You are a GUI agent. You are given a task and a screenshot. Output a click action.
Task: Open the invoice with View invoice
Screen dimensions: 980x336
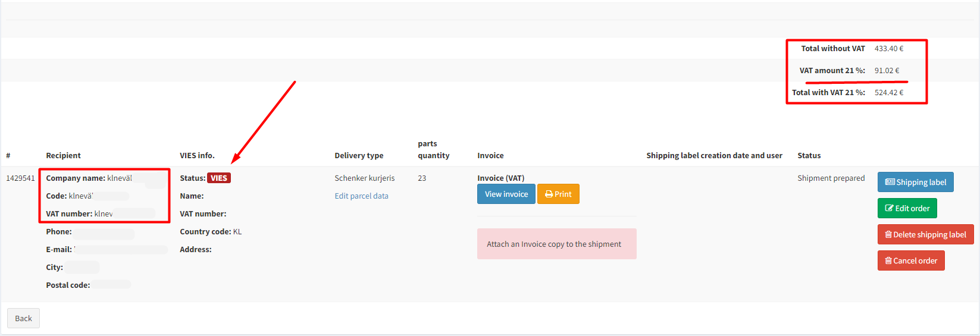click(506, 194)
